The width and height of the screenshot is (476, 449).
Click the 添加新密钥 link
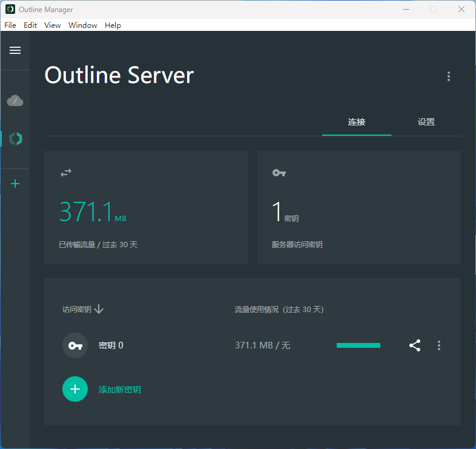120,390
